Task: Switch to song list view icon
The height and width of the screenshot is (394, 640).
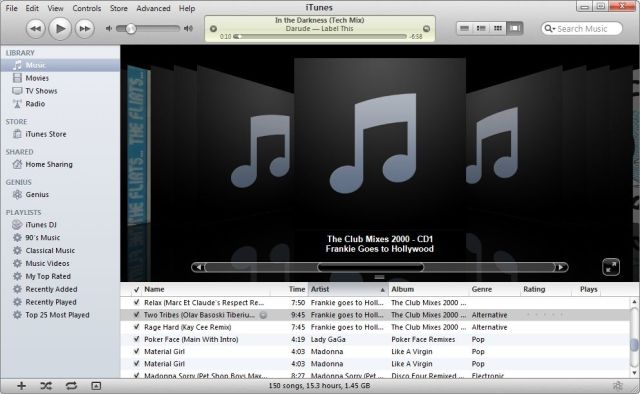Action: point(464,28)
